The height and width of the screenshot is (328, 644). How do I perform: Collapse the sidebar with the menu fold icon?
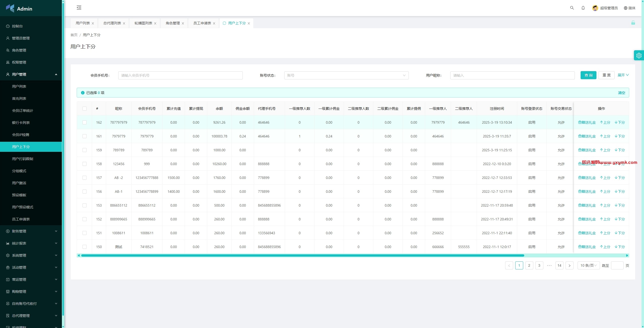(x=79, y=8)
